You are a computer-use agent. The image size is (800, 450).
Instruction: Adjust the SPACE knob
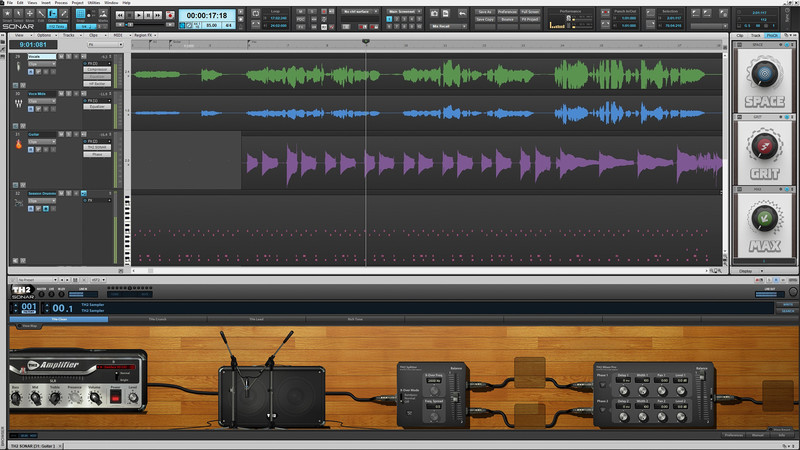[x=766, y=73]
